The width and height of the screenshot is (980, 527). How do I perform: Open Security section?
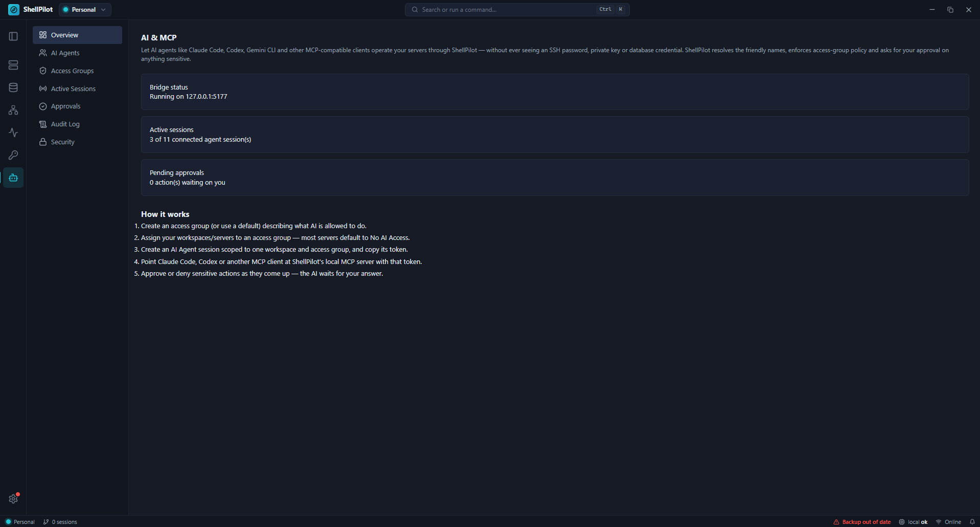[77, 142]
